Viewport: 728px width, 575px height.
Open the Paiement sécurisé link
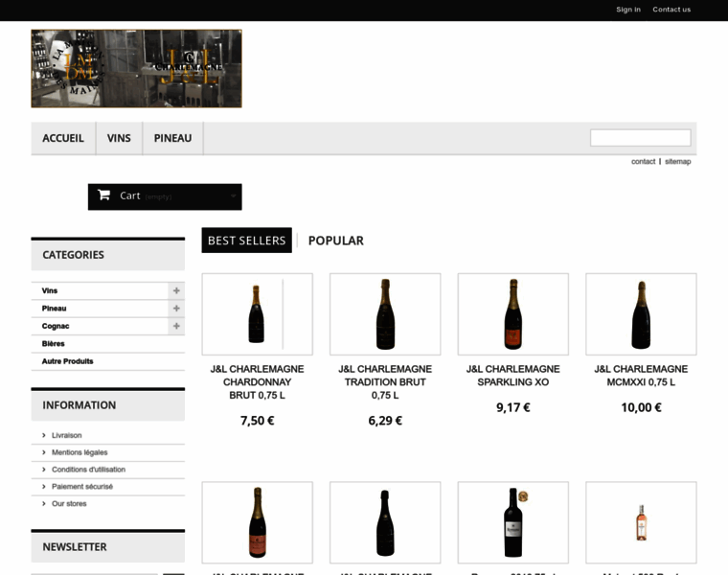[x=82, y=487]
